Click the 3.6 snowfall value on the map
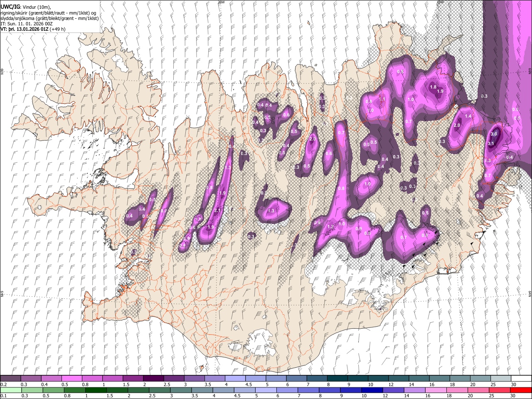The width and height of the screenshot is (532, 399). [494, 134]
